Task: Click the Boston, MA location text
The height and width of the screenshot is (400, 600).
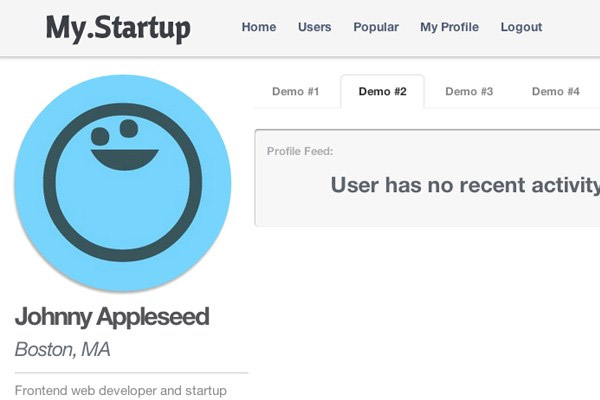Action: 62,349
